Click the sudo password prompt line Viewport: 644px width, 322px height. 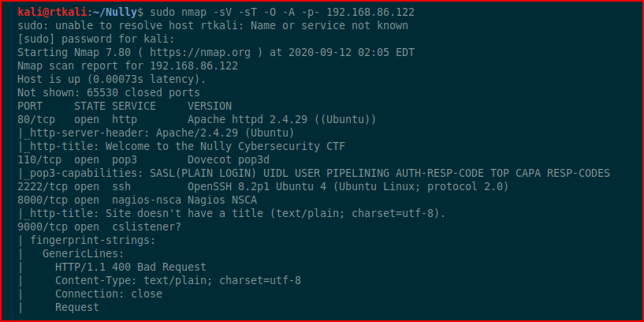[96, 39]
